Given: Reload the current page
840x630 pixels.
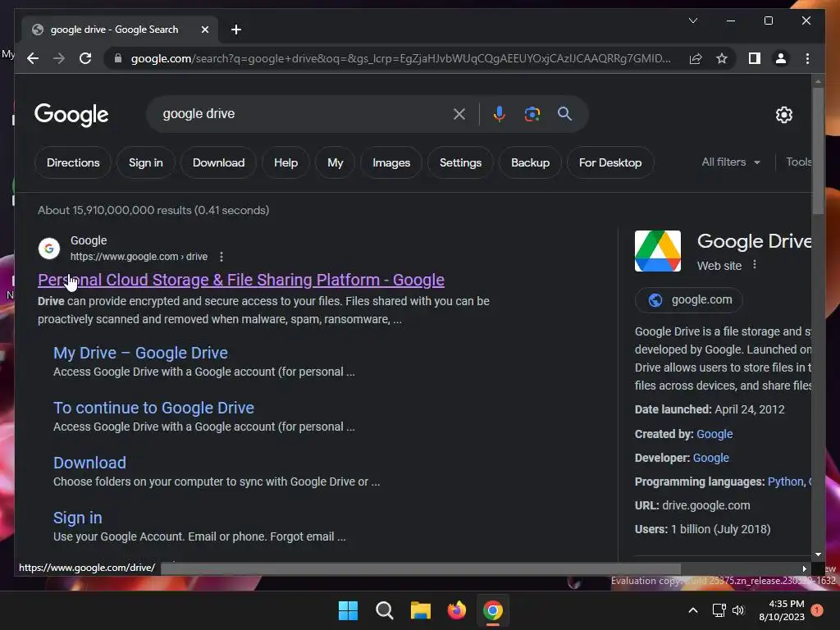Looking at the screenshot, I should coord(85,58).
